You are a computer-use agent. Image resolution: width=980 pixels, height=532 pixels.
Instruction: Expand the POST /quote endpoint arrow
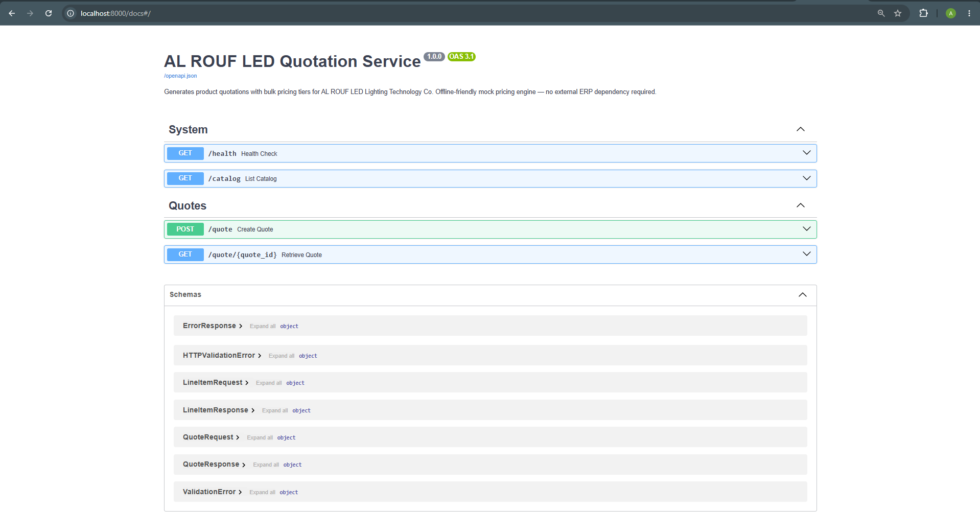click(x=807, y=229)
